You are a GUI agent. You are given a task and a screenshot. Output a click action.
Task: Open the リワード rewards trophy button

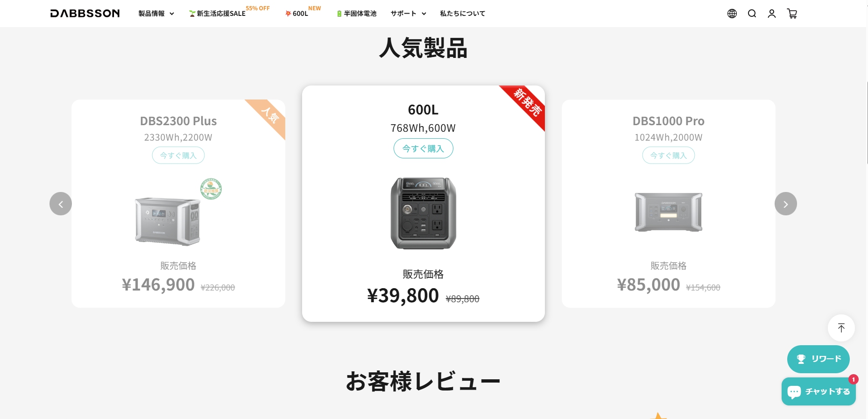pos(819,359)
